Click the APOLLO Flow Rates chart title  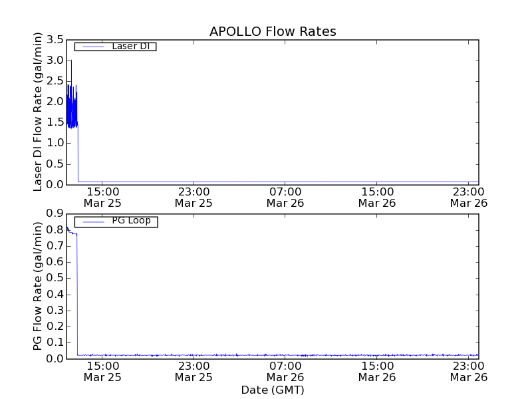273,31
